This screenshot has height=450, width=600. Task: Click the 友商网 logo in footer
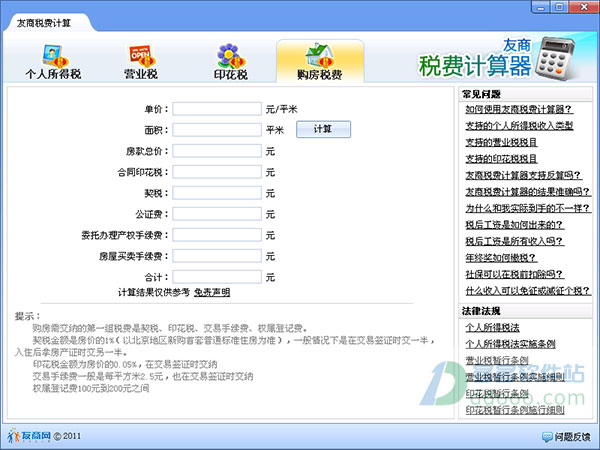pyautogui.click(x=29, y=435)
